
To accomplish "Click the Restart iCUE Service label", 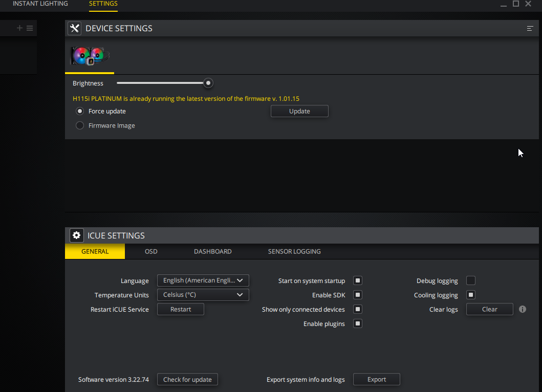I will pos(120,310).
